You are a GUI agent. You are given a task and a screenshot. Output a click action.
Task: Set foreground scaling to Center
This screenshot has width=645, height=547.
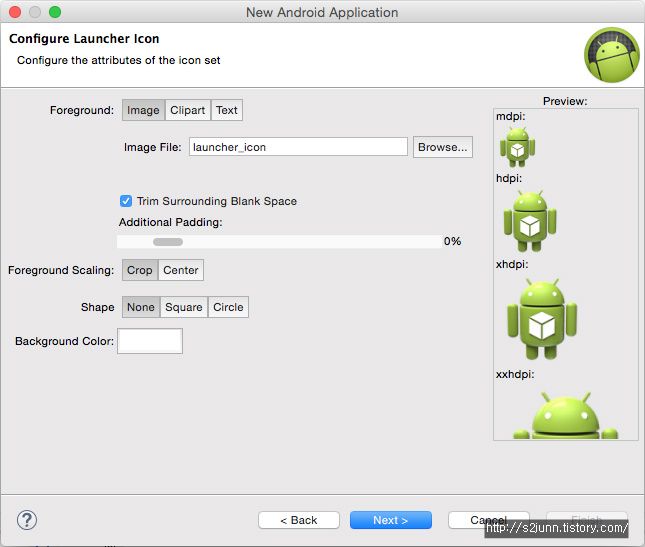pyautogui.click(x=181, y=270)
